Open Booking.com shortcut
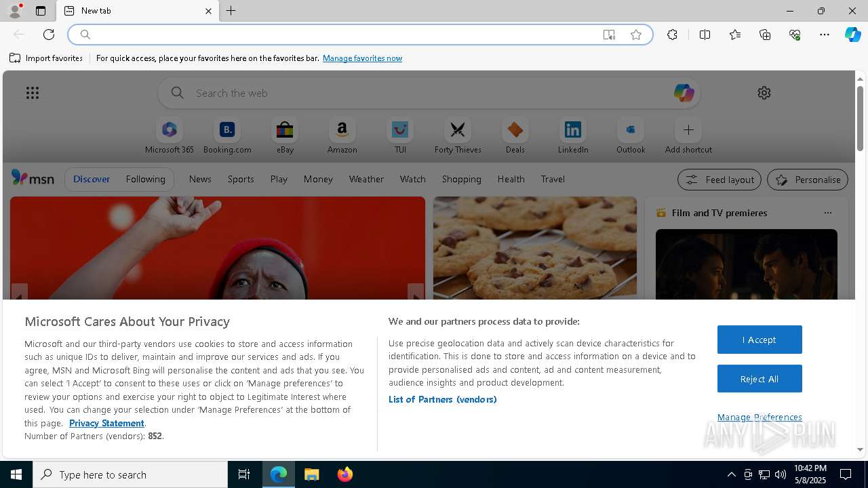868x488 pixels. click(x=227, y=136)
